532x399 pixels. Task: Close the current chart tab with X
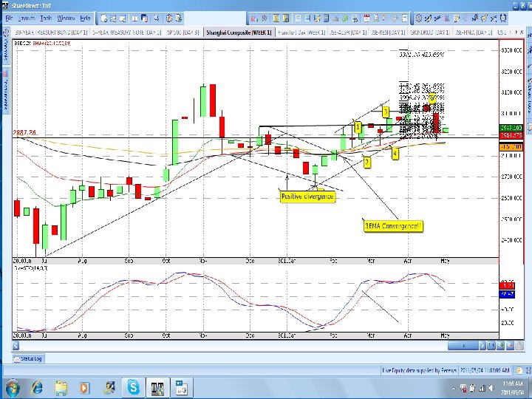tap(522, 33)
